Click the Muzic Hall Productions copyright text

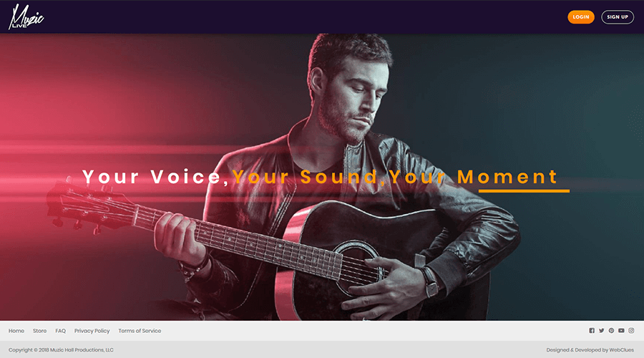(x=61, y=350)
